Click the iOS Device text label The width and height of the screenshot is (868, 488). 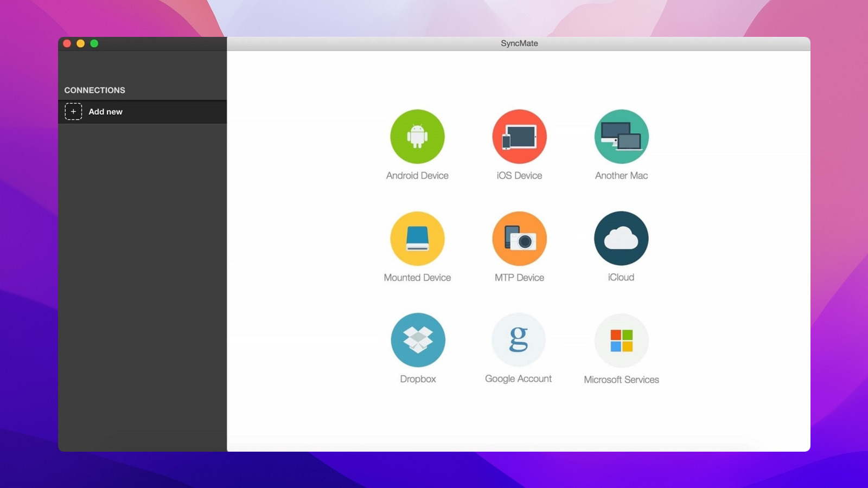[x=519, y=176]
